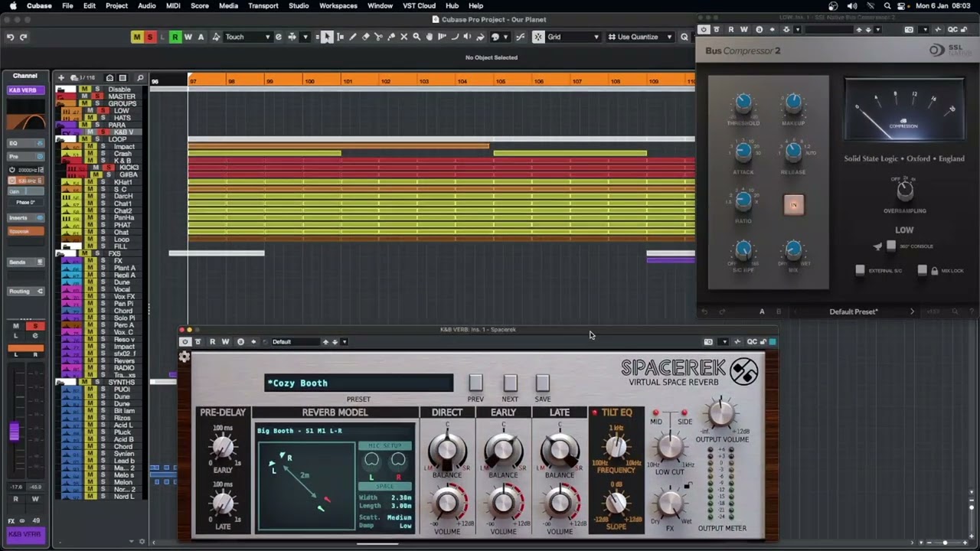Click the L mic setup icon in Spacerek
This screenshot has width=980, height=551.
pos(371,460)
